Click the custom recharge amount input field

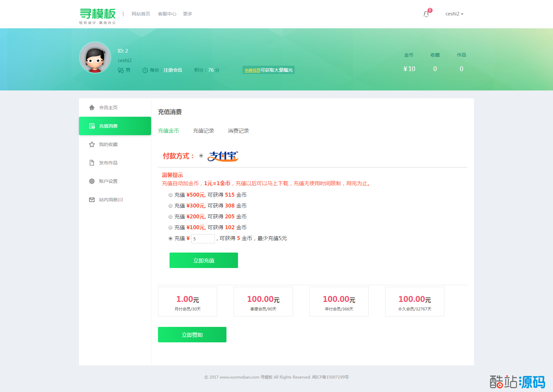coord(203,239)
